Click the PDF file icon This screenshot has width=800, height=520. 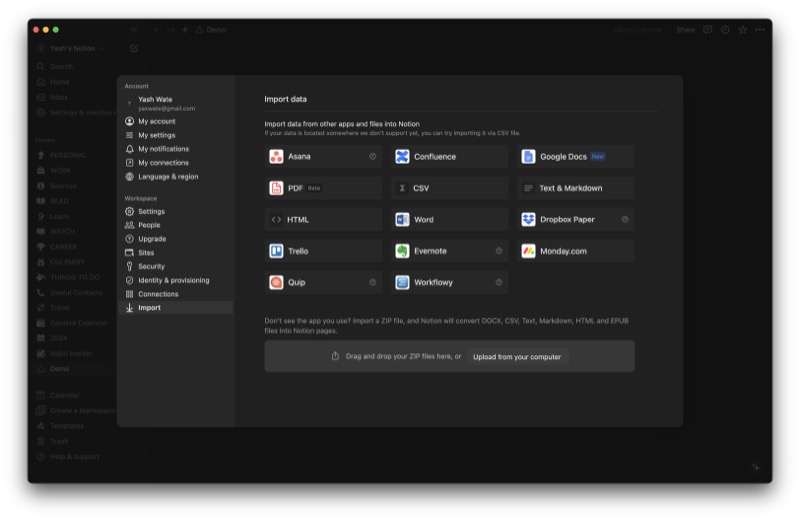click(276, 188)
